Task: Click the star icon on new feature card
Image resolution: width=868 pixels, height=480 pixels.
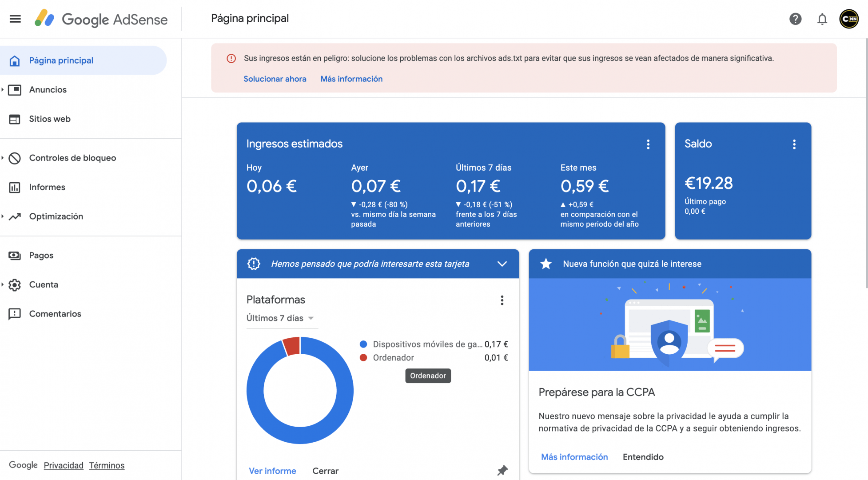Action: pos(546,264)
